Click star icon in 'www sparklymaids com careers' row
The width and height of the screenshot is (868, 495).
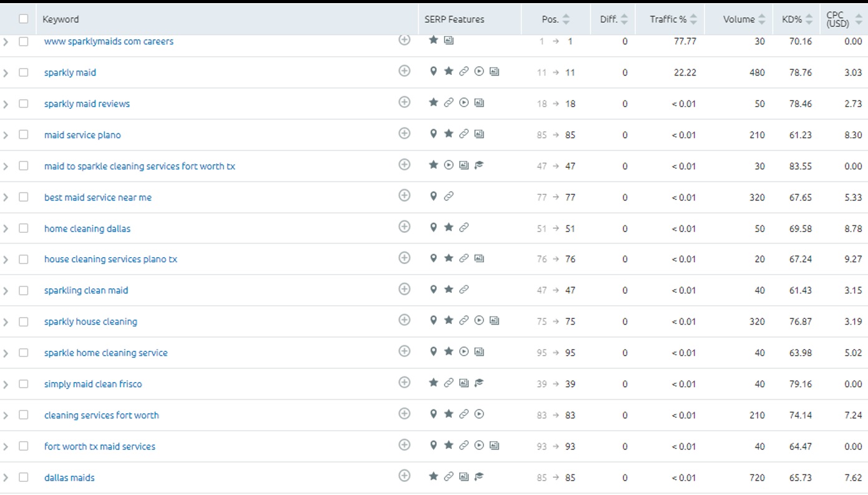pyautogui.click(x=434, y=40)
